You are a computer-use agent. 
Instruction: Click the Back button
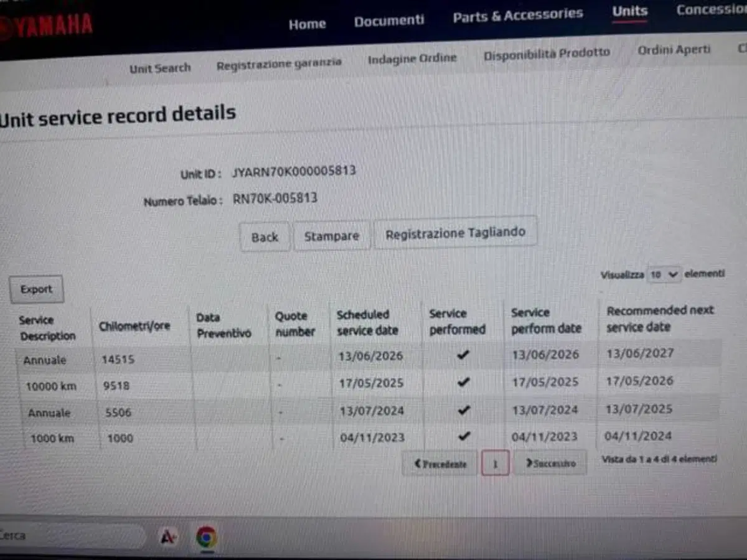coord(265,237)
